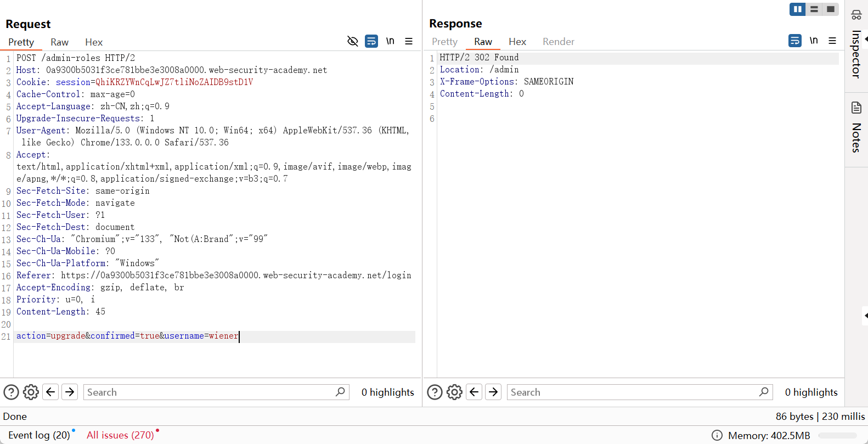Switch to top-bottom split layout

(x=814, y=9)
